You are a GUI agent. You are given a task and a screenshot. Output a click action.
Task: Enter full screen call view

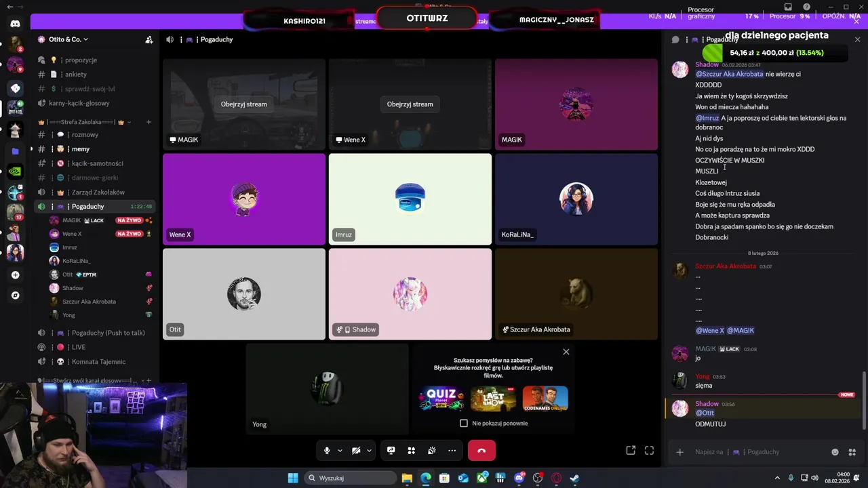(x=649, y=451)
